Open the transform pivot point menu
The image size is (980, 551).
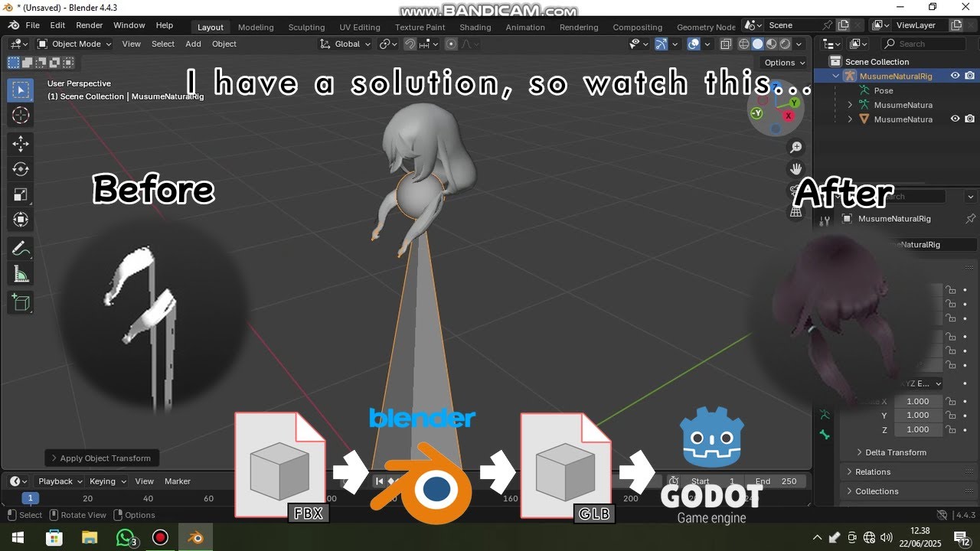tap(389, 44)
